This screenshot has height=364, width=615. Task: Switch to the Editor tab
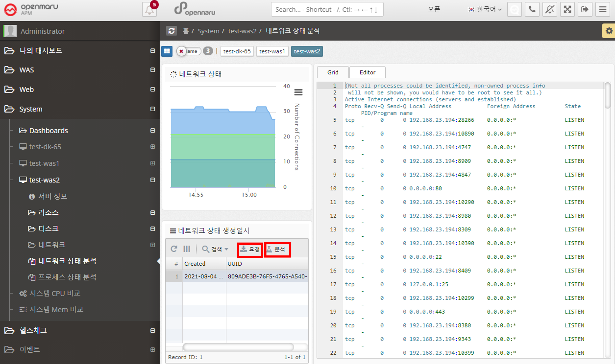click(x=367, y=72)
